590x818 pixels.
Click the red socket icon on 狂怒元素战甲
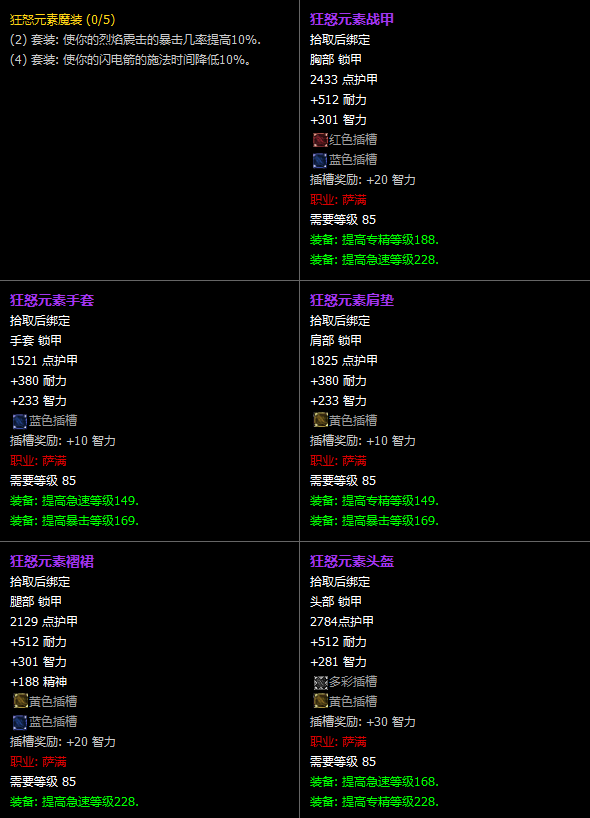pyautogui.click(x=320, y=140)
